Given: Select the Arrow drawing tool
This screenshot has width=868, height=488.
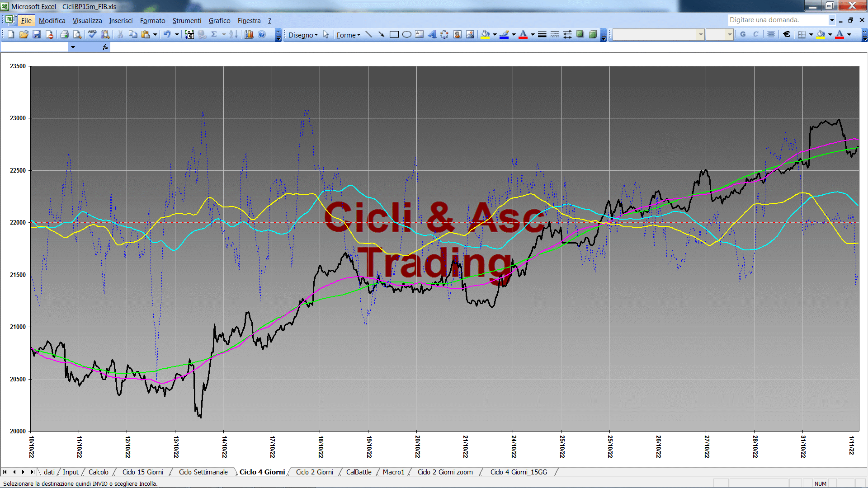Looking at the screenshot, I should 381,34.
